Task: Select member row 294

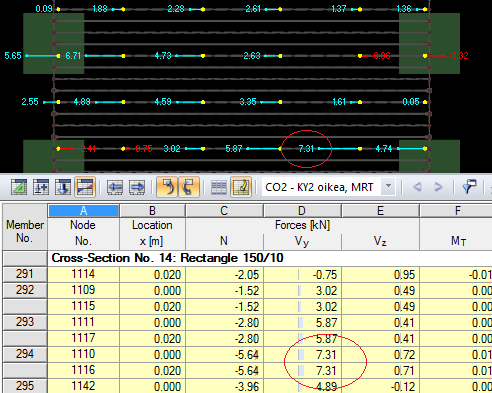Action: coord(25,354)
